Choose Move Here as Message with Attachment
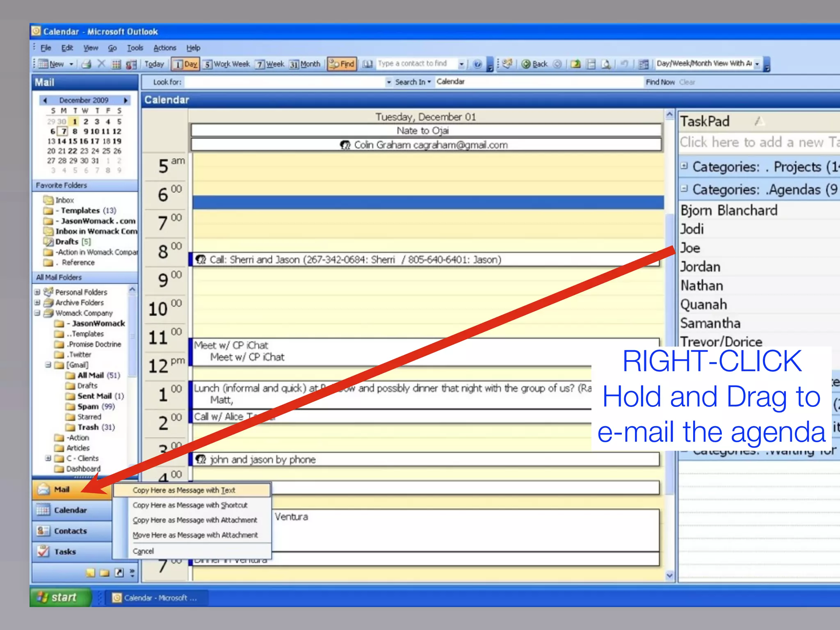Viewport: 840px width, 630px height. (192, 535)
